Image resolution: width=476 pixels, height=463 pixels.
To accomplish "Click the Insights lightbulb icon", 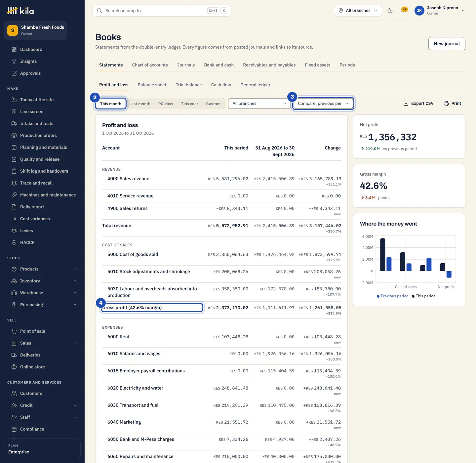I will tap(14, 61).
